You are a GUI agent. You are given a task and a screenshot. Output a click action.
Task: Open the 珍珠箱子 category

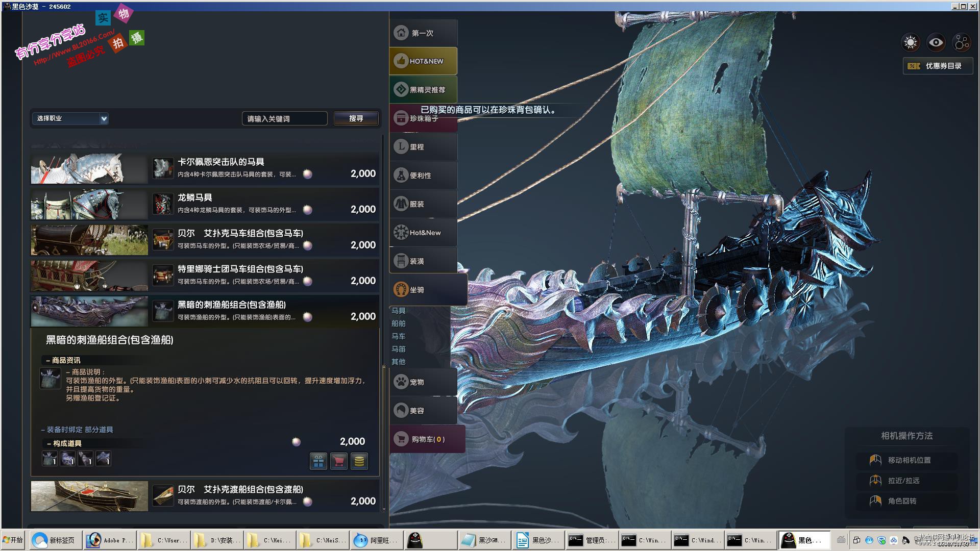pyautogui.click(x=423, y=118)
